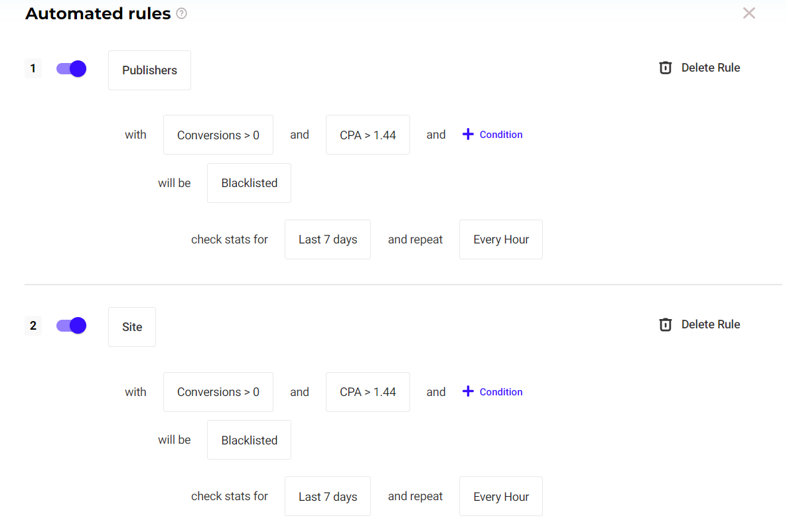Disable rule 1 toggle switch
Viewport: 787px width, 532px height.
71,69
